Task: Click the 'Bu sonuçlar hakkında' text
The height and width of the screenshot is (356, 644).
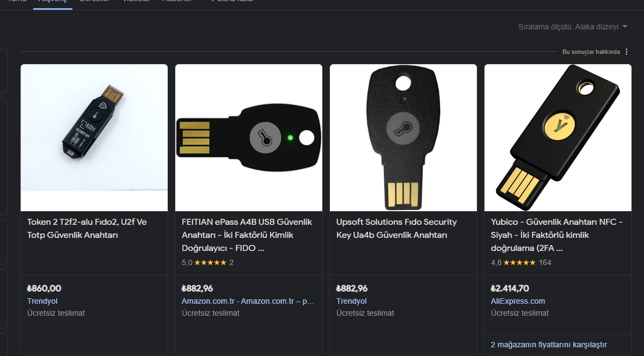Action: [591, 52]
